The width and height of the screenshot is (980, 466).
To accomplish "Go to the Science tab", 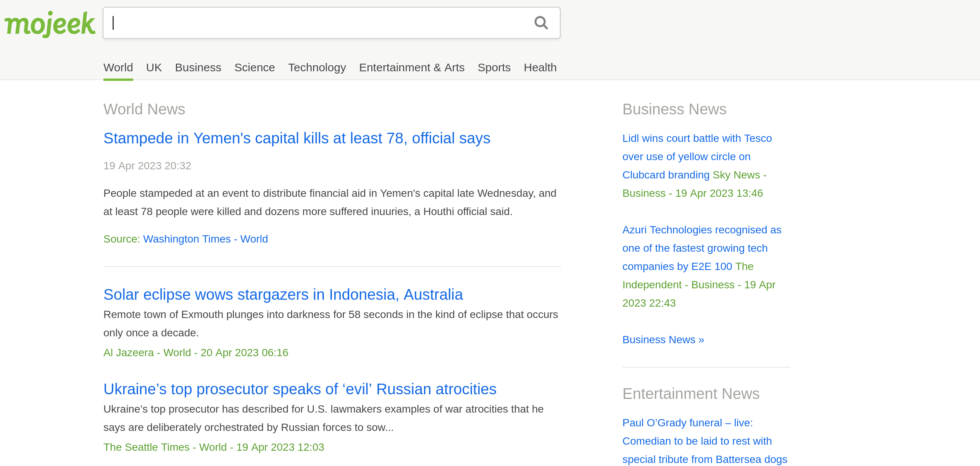I will tap(255, 67).
